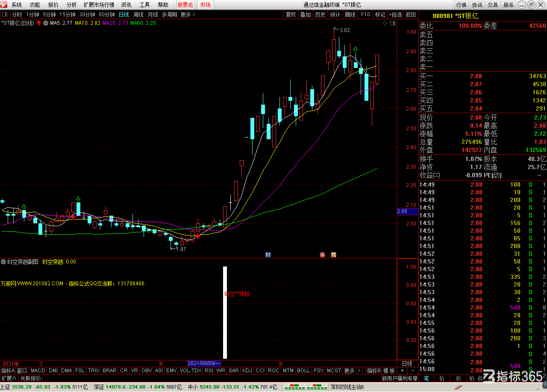Screen dimensions: 547x392
Task: Click the small panel icon beside the diamond
Action: (x=392, y=23)
